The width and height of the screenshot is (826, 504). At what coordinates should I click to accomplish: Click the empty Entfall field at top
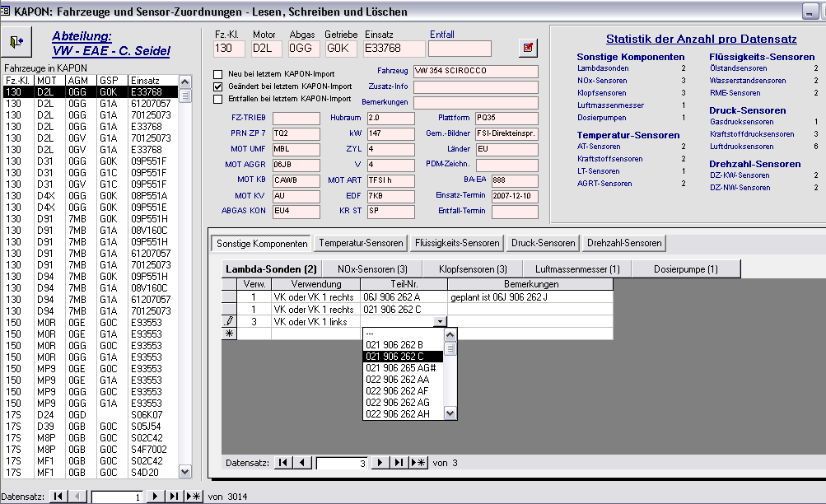coord(460,49)
